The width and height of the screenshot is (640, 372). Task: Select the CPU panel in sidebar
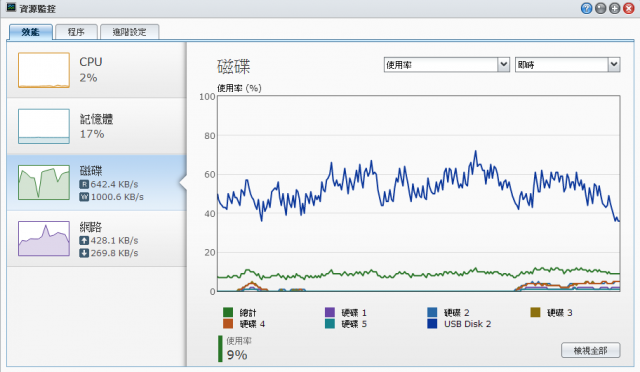pos(96,70)
